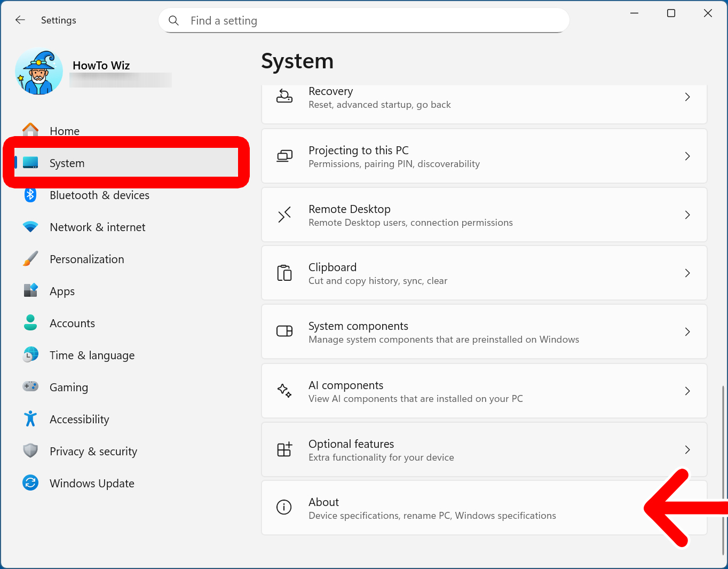
Task: Go to Accounts in the sidebar
Action: (72, 323)
